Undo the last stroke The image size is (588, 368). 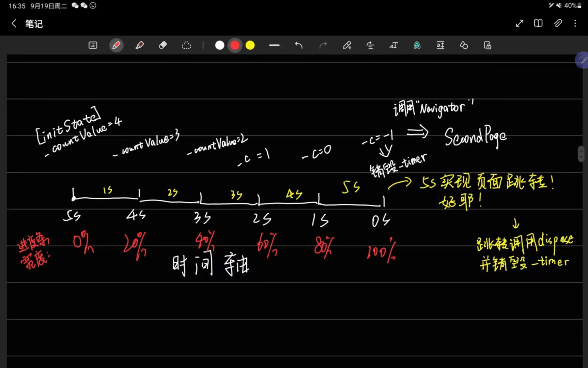(x=299, y=45)
